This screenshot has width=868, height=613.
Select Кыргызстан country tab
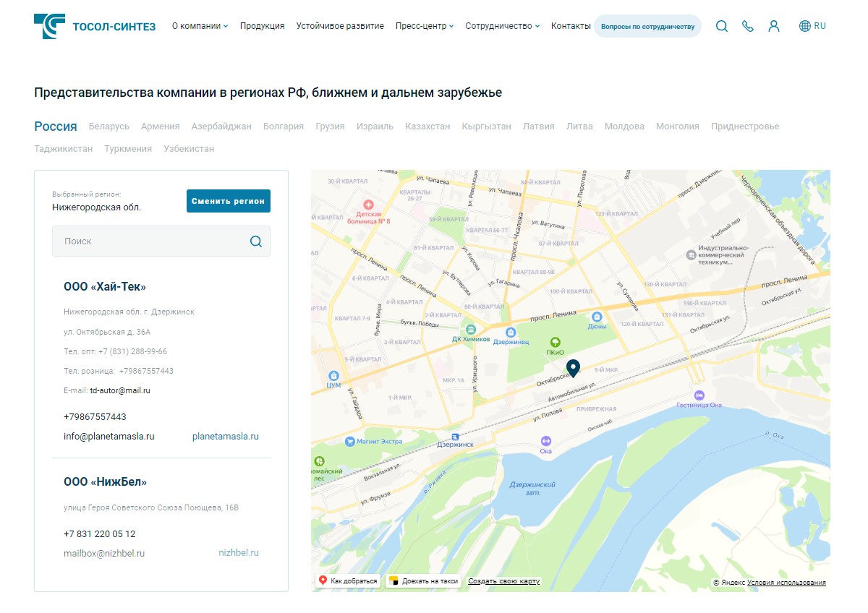click(x=486, y=127)
